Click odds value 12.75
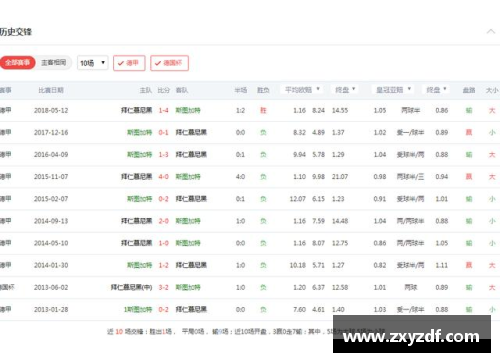 tap(340, 243)
